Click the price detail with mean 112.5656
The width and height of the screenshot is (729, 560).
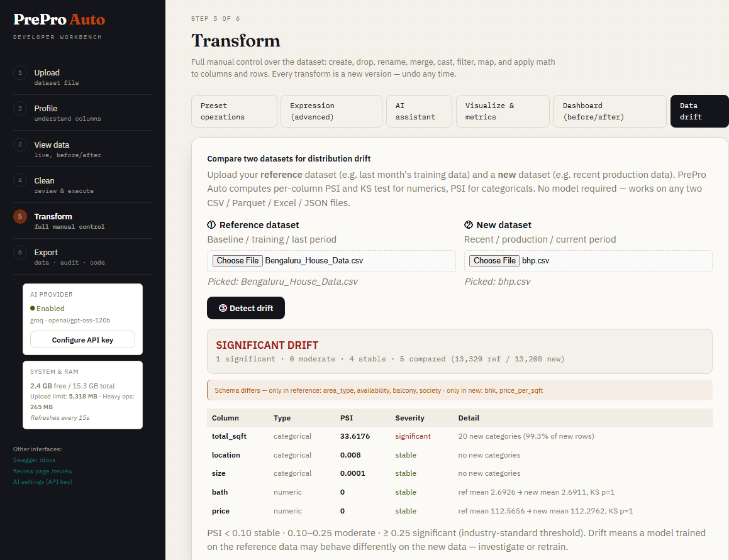[x=545, y=511]
